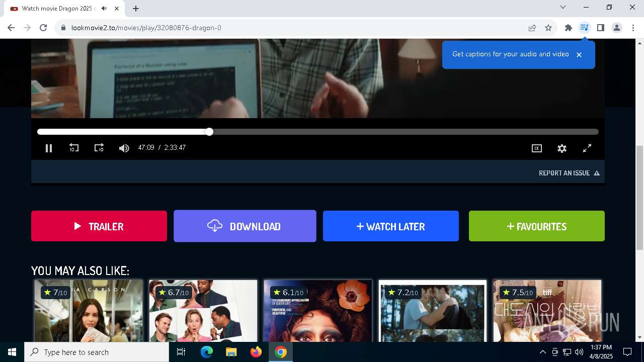The height and width of the screenshot is (362, 644).
Task: Open File Explorer from taskbar
Action: pos(231,352)
